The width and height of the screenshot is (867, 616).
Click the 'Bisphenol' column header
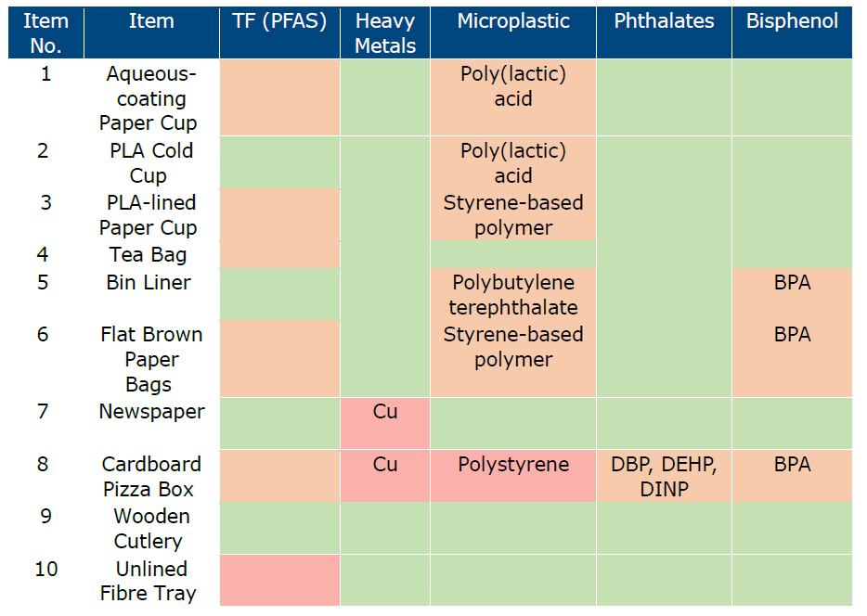coord(792,21)
